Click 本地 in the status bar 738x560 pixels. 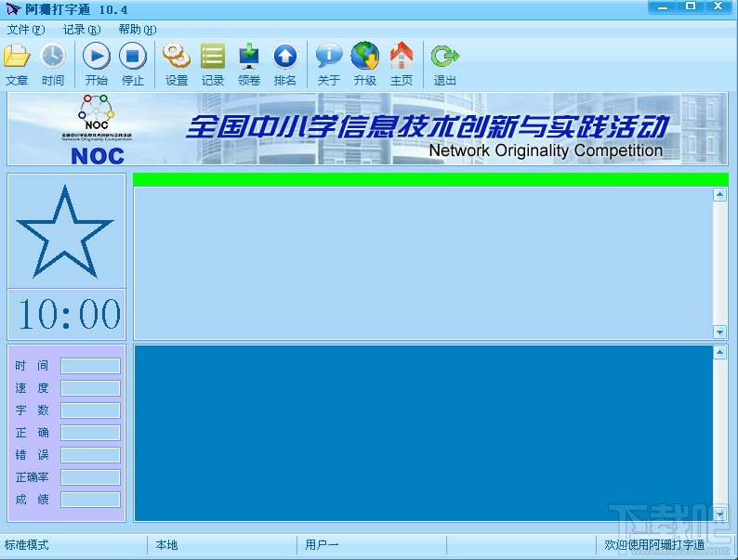166,545
